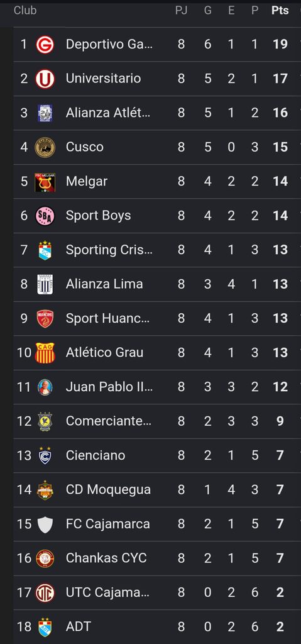The width and height of the screenshot is (301, 644).
Task: Click the Club column header
Action: click(25, 10)
